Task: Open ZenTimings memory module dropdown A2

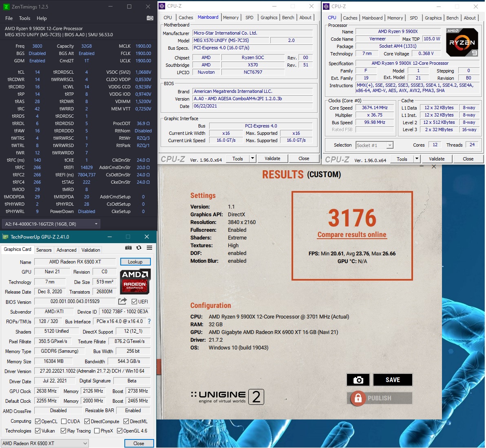Action: click(x=51, y=224)
